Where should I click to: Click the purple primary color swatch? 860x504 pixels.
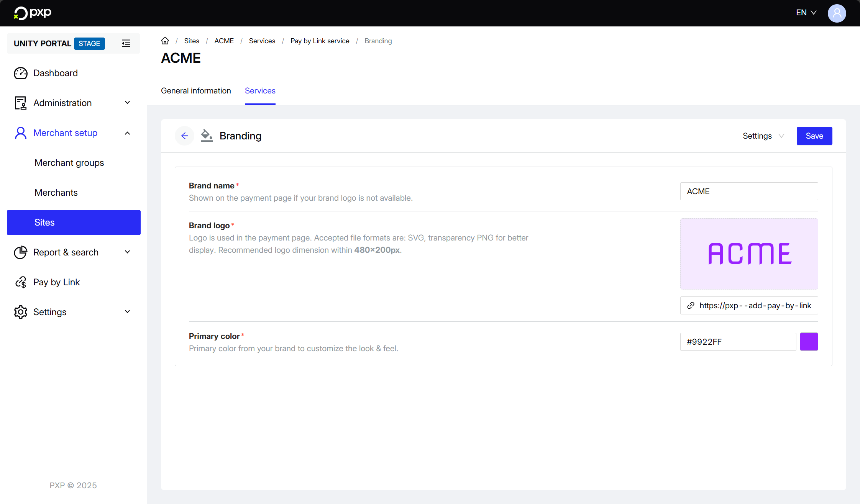click(x=809, y=342)
